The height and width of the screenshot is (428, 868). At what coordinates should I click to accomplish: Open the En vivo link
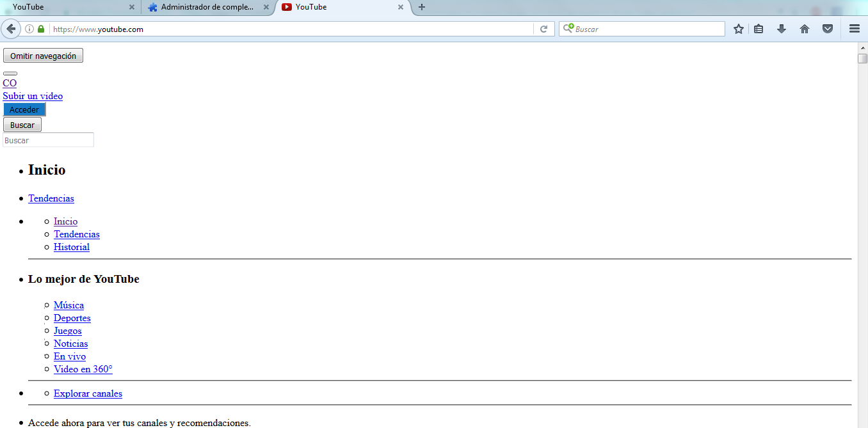[x=70, y=356]
